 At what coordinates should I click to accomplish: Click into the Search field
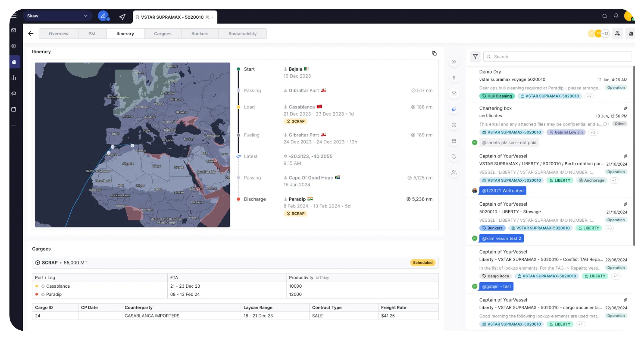pyautogui.click(x=558, y=57)
